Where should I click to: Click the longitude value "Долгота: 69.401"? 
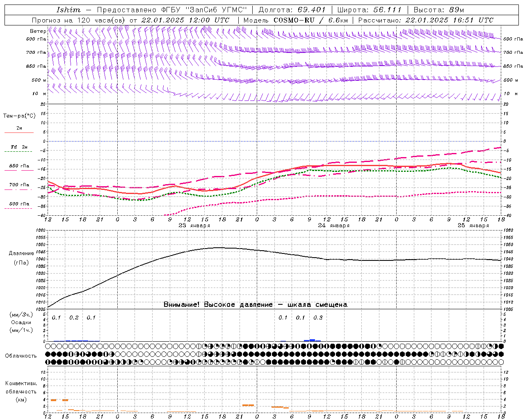(x=292, y=10)
